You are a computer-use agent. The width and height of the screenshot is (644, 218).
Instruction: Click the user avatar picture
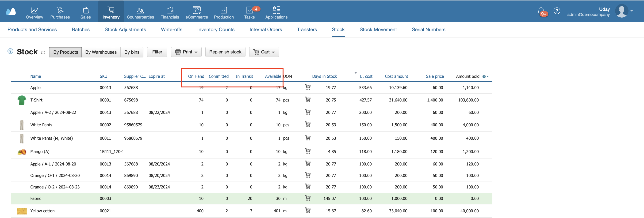pyautogui.click(x=622, y=11)
